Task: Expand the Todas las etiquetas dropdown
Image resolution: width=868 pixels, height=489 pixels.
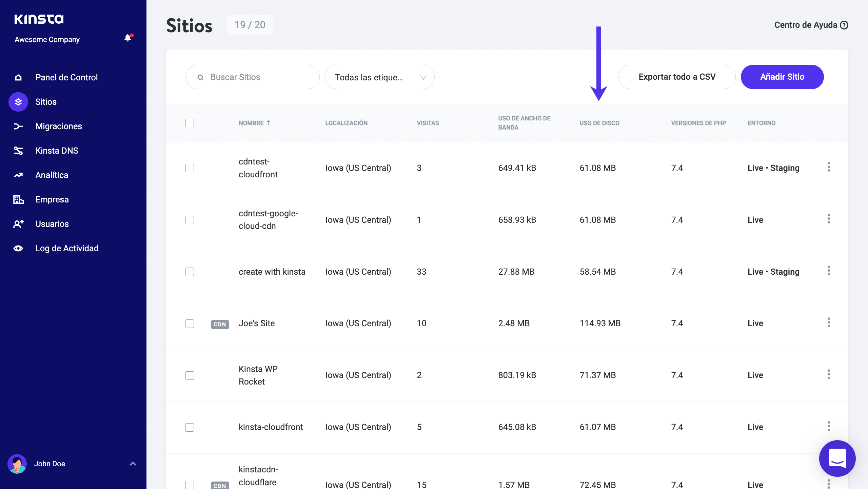Action: [x=379, y=77]
